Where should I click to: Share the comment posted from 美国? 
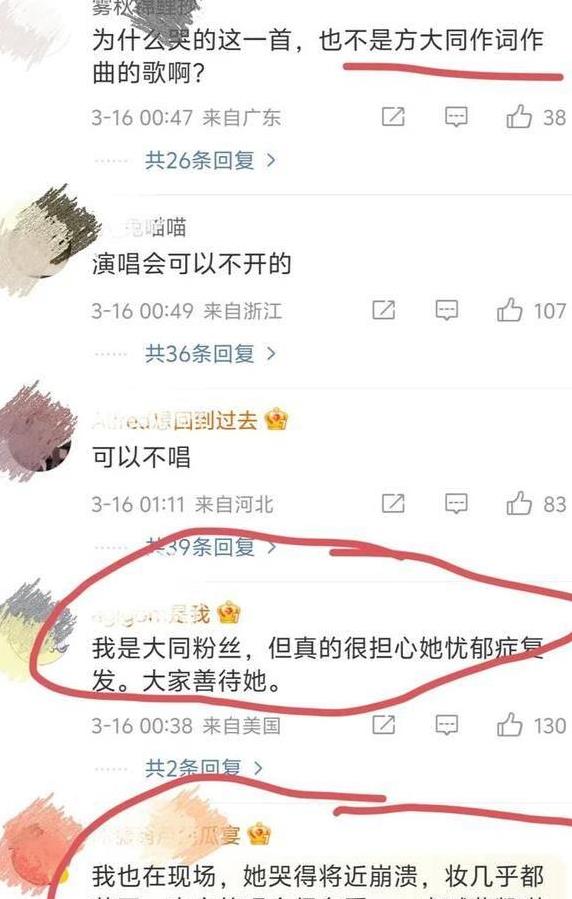pos(383,725)
